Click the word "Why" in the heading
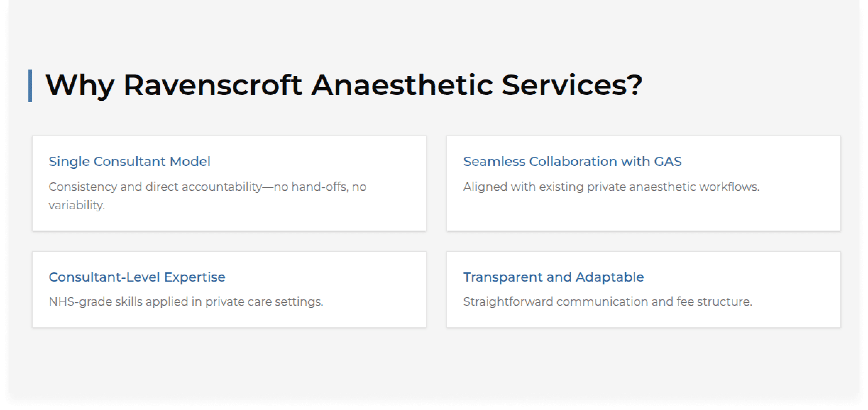 coord(80,85)
